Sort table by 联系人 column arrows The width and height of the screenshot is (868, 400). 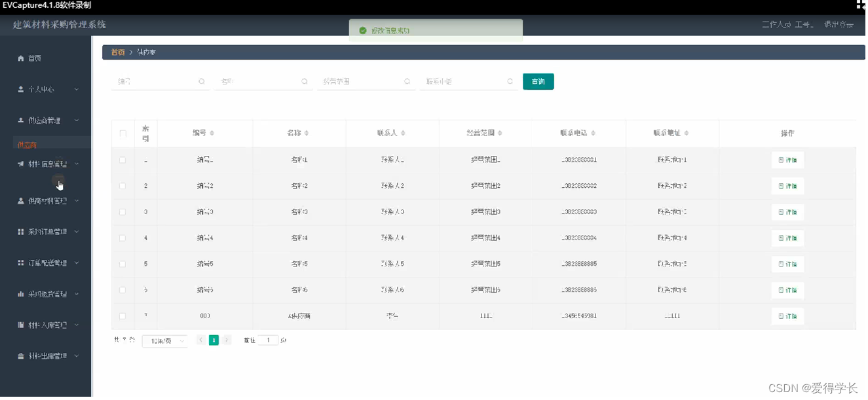click(403, 133)
